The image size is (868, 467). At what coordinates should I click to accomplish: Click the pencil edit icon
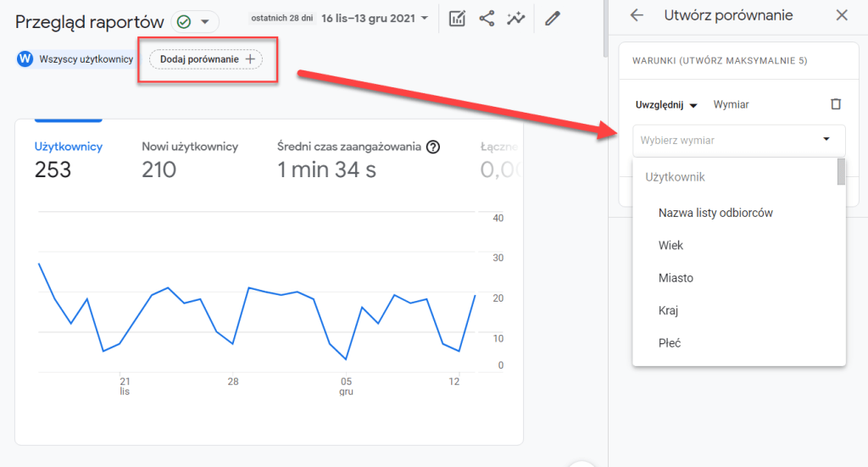coord(553,19)
